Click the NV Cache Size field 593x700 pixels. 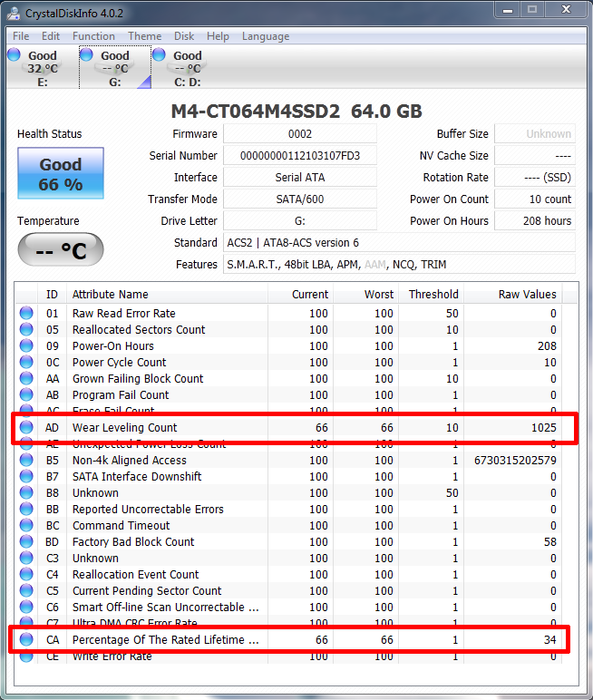point(535,156)
